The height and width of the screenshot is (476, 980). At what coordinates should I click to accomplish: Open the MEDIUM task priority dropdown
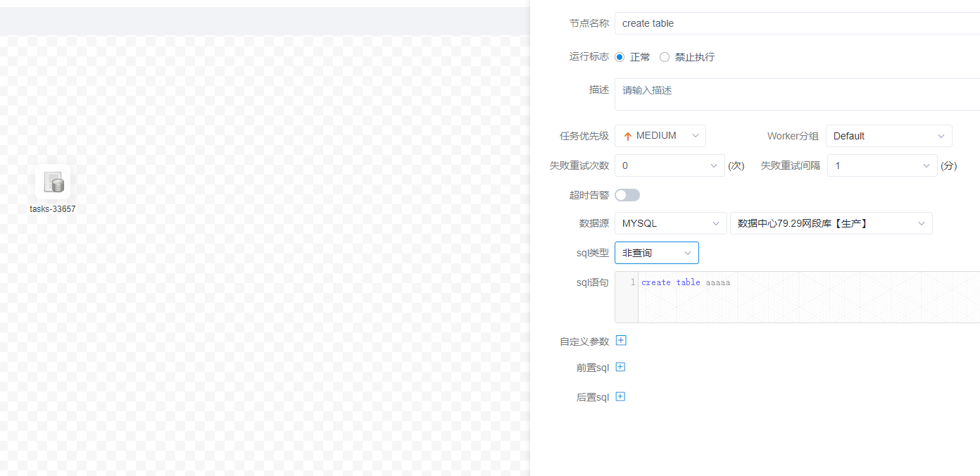660,136
